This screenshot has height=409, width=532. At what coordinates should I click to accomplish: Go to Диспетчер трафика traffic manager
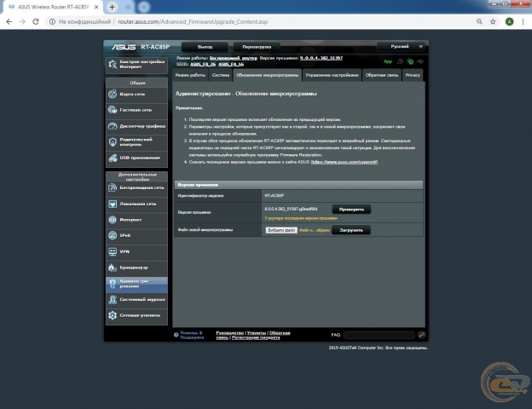(136, 126)
